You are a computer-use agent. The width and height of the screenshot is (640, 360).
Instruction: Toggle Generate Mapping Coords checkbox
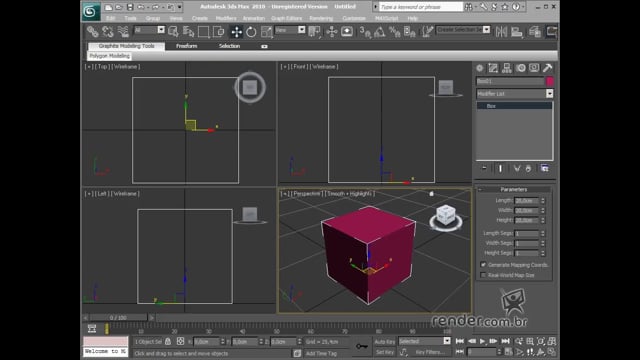(x=483, y=264)
